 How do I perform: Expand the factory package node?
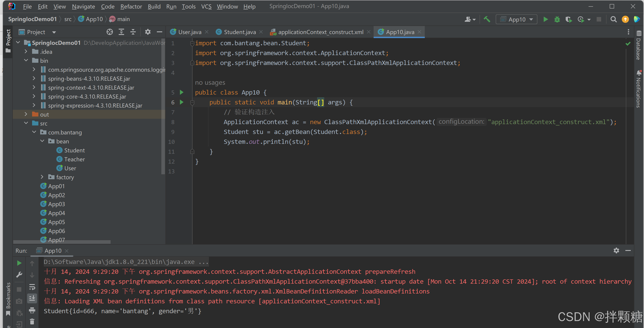(x=42, y=177)
